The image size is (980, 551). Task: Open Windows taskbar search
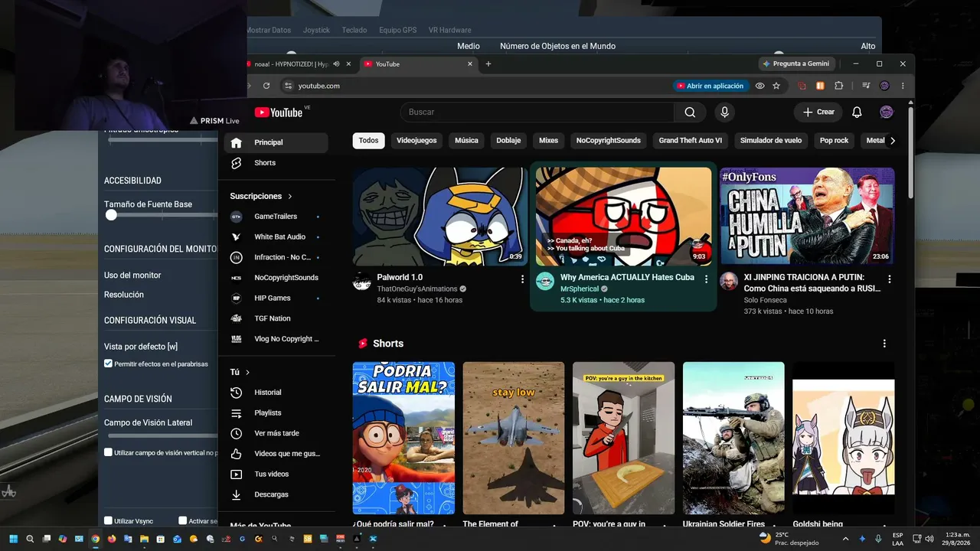pyautogui.click(x=31, y=539)
